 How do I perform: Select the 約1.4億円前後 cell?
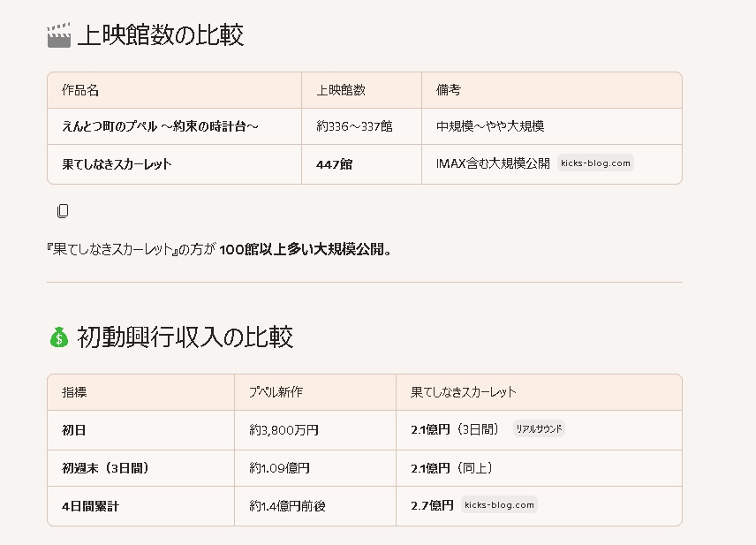287,505
